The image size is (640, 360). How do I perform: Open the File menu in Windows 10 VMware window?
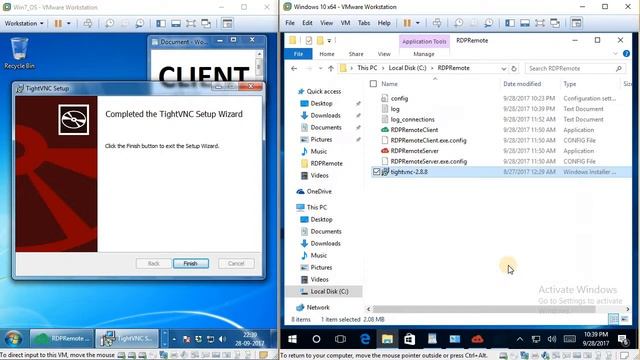click(290, 23)
